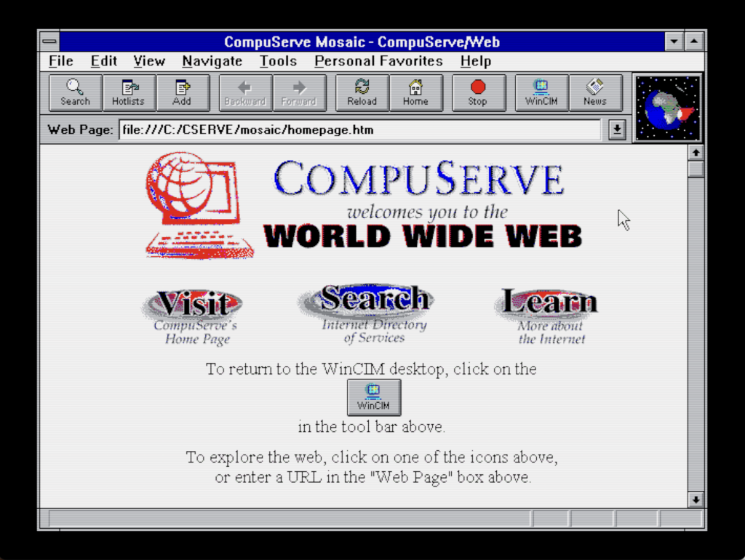
Task: Click the Add toolbar button
Action: tap(183, 92)
